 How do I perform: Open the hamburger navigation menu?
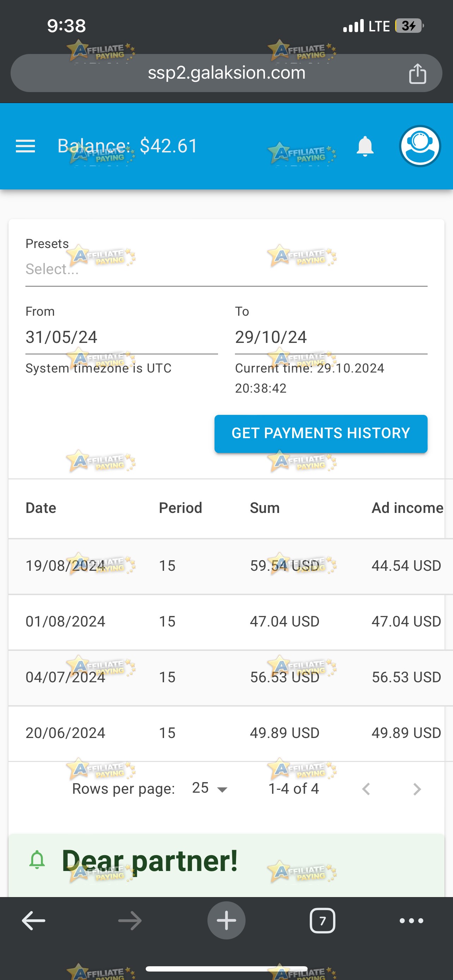25,146
